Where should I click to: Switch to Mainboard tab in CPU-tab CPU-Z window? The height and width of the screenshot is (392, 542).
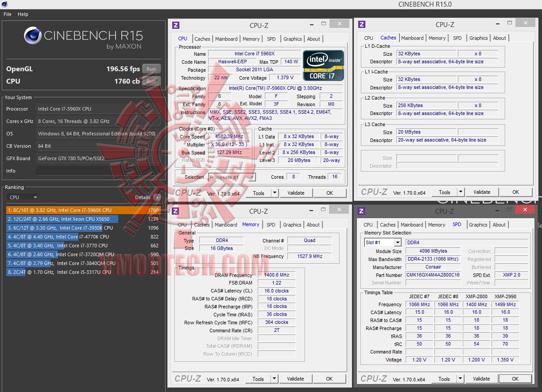pyautogui.click(x=226, y=39)
